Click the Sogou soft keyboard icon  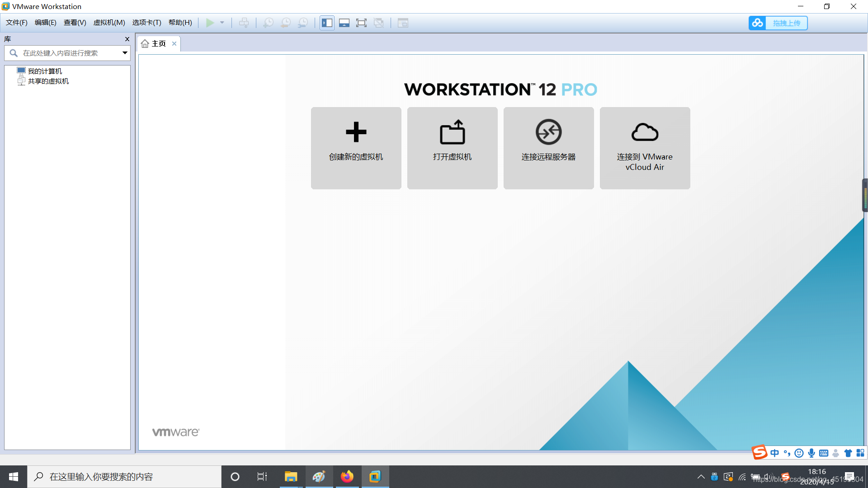coord(824,453)
